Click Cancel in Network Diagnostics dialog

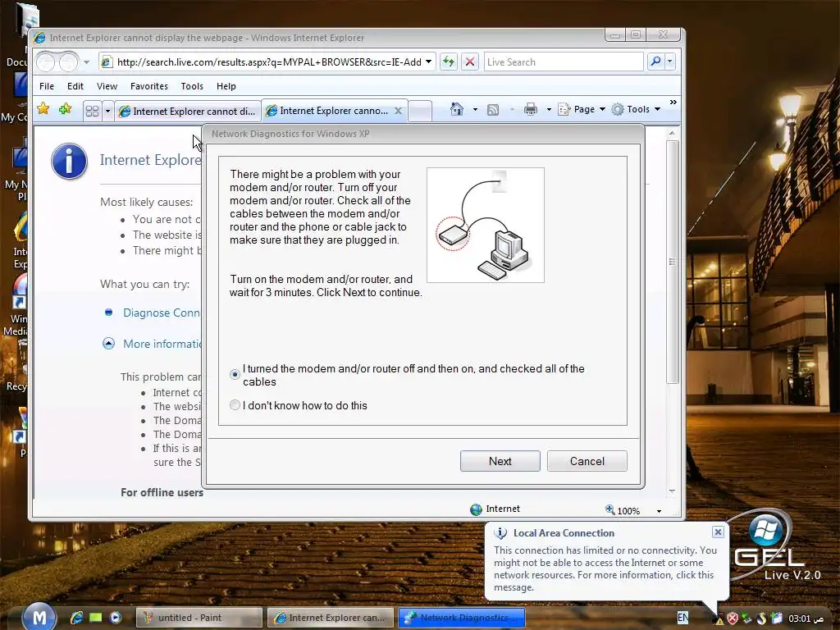pos(587,461)
